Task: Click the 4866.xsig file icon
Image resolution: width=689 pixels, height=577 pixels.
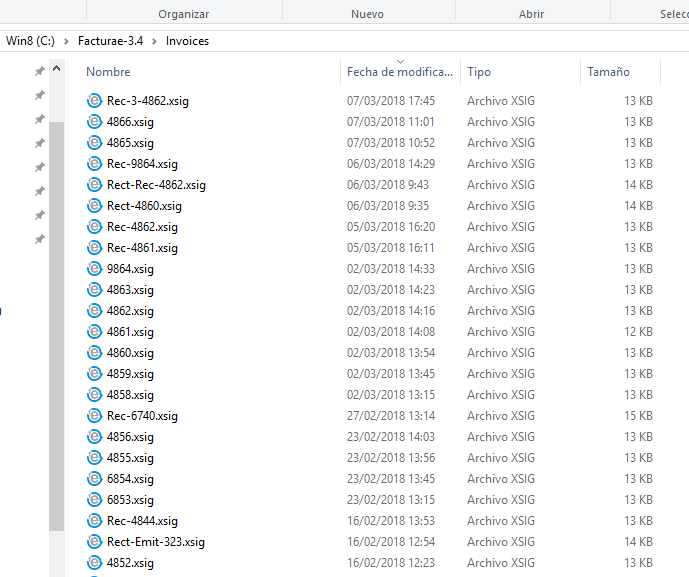Action: click(94, 122)
